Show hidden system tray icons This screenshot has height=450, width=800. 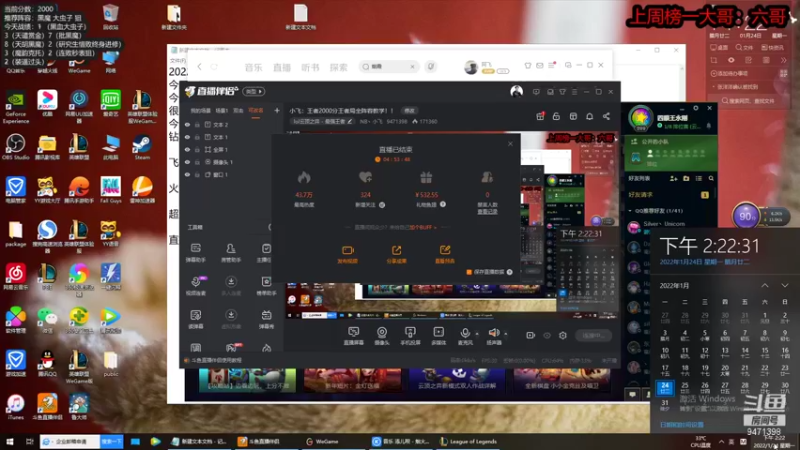tap(721, 442)
